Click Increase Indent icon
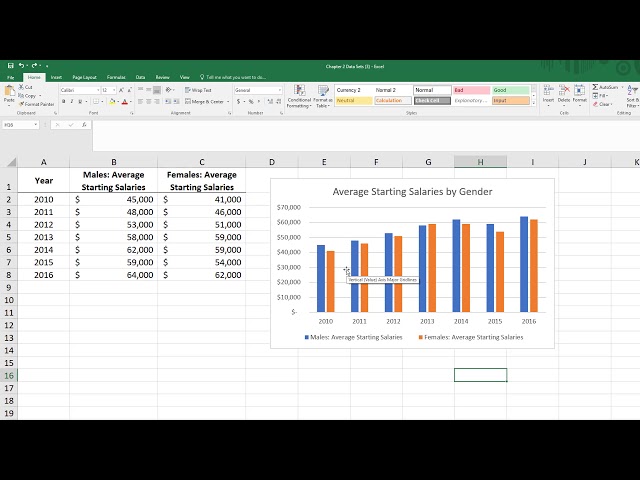The height and width of the screenshot is (480, 640). pyautogui.click(x=176, y=101)
